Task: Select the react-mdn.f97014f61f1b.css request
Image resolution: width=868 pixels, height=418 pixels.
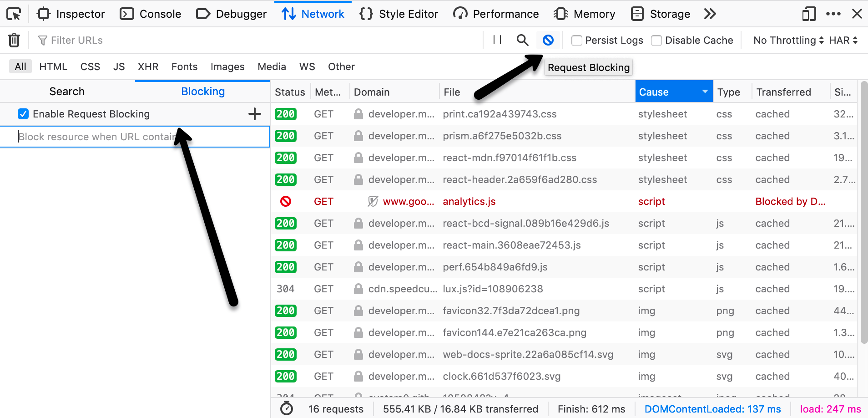Action: [x=564, y=158]
